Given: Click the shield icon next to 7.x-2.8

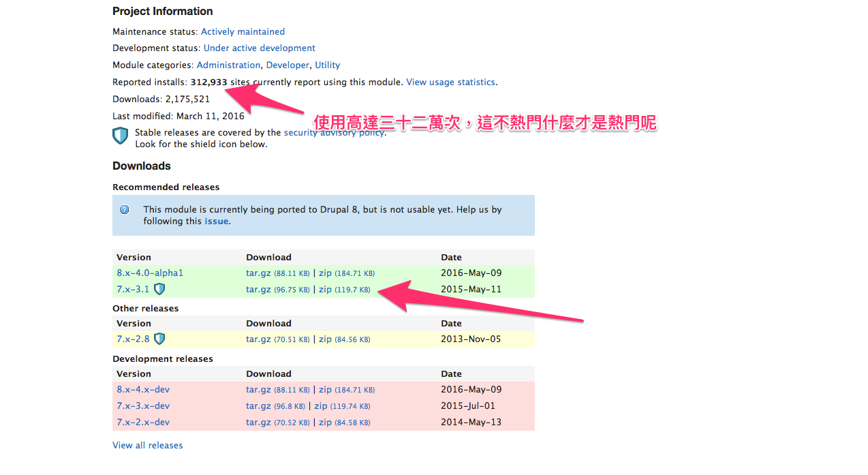Looking at the screenshot, I should [159, 339].
